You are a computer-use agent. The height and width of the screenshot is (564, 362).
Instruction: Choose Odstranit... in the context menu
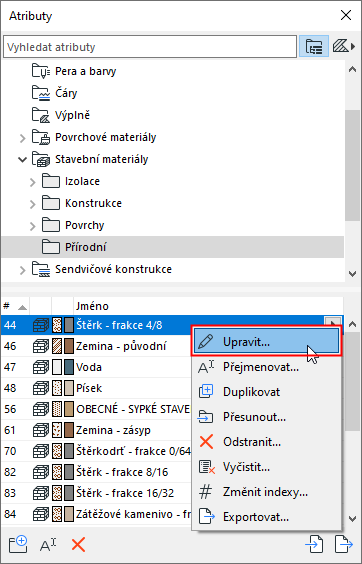tap(266, 442)
